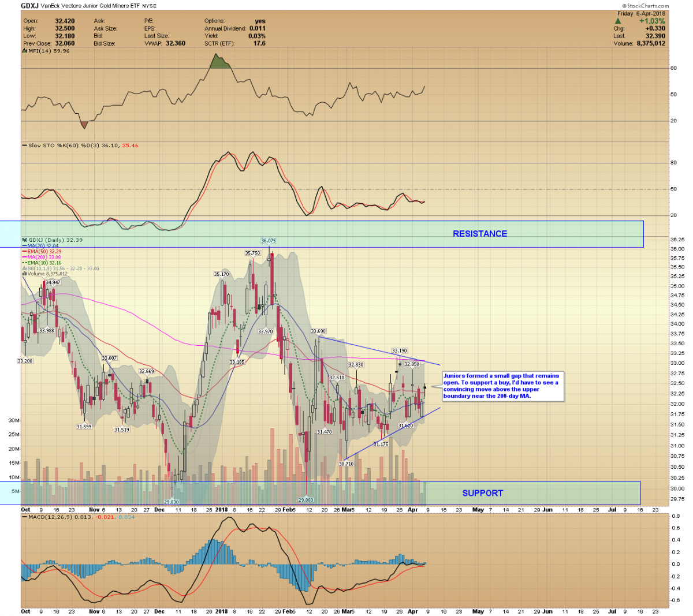693x616 pixels.
Task: Click the MA(20) 32.04 legend entry
Action: pos(40,246)
